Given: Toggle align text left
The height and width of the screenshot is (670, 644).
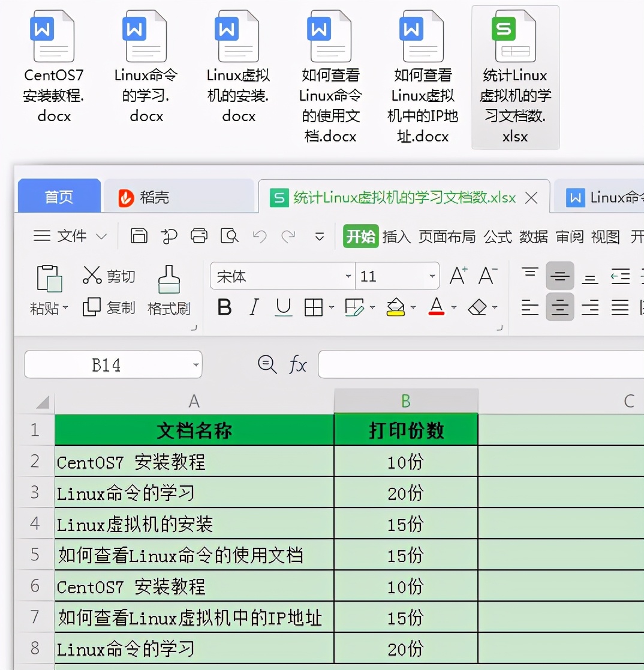Looking at the screenshot, I should (530, 307).
